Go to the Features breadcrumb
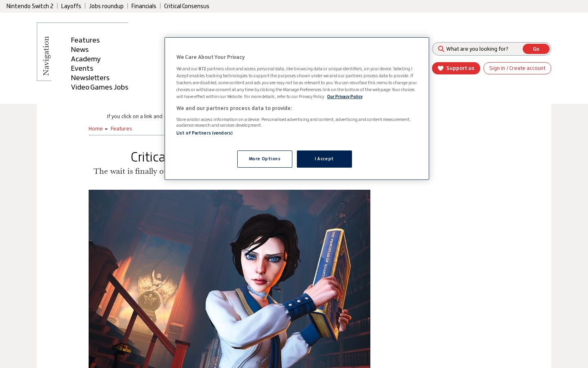 [x=121, y=129]
